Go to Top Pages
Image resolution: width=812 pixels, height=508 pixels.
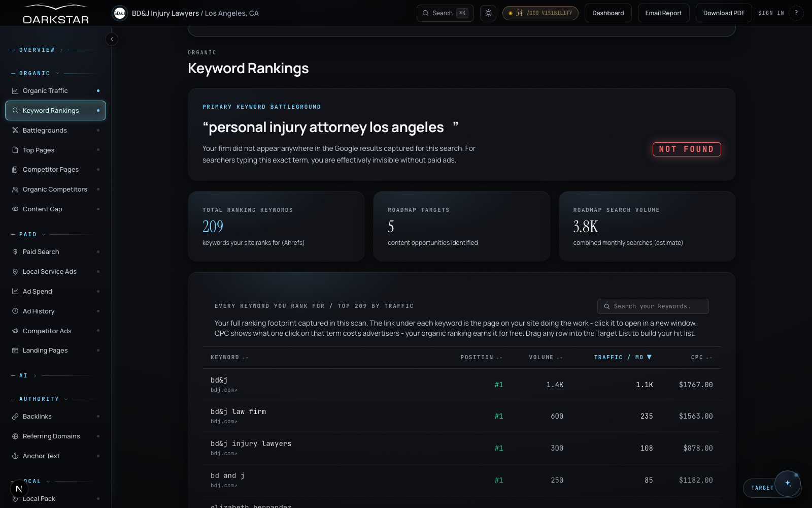(x=55, y=150)
